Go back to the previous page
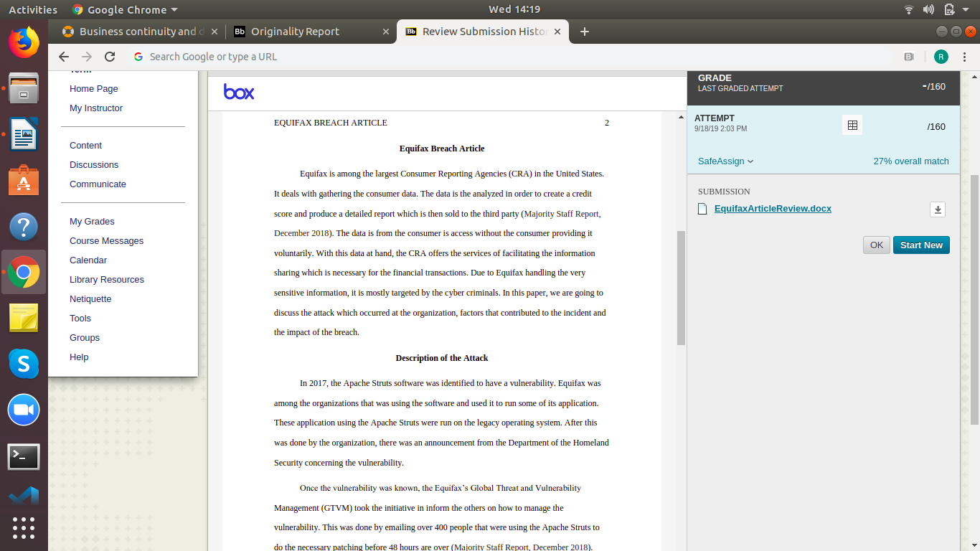Screen dimensions: 980x551 [x=64, y=57]
